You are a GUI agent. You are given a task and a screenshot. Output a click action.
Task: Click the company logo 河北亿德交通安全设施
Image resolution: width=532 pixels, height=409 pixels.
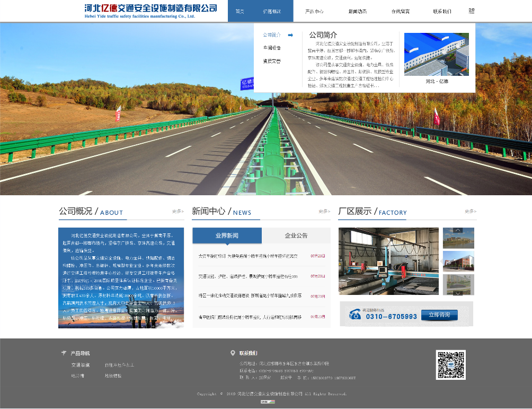click(x=150, y=11)
